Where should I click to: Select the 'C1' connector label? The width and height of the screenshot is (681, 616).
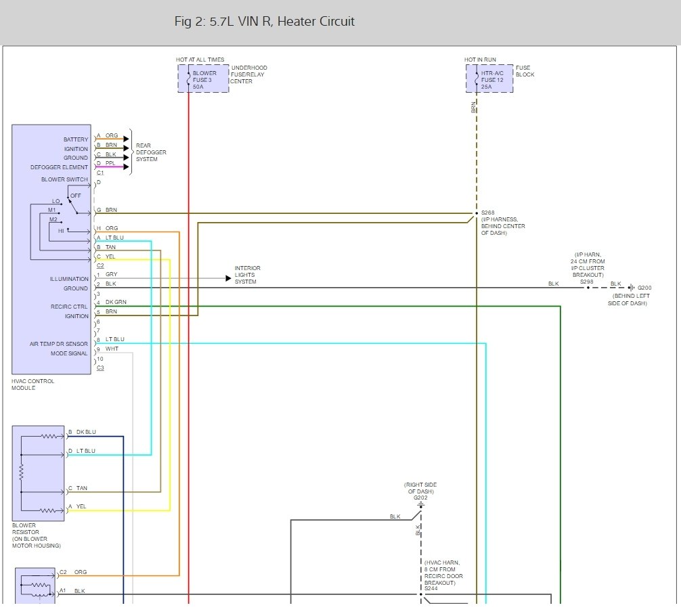click(x=100, y=173)
